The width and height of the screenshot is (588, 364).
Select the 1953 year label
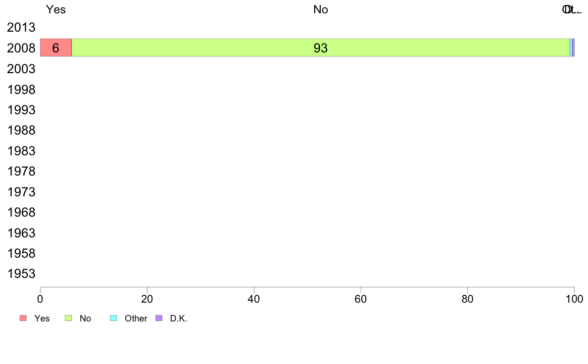(x=21, y=273)
